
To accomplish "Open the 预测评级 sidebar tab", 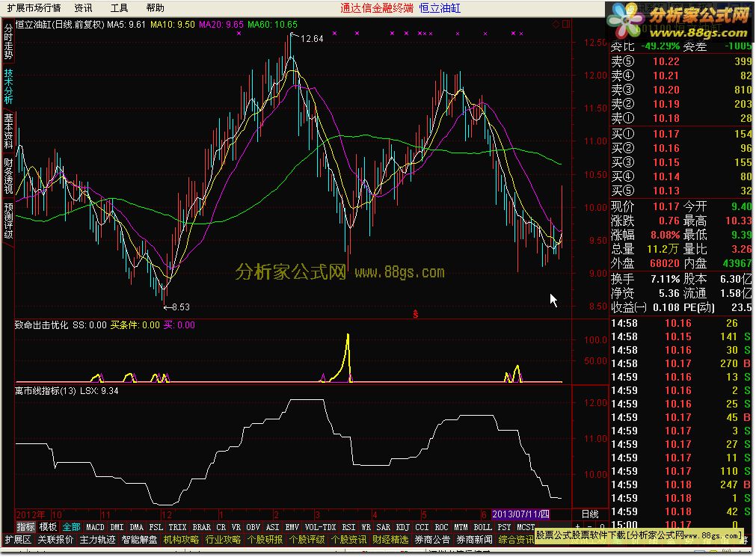I will 8,221.
